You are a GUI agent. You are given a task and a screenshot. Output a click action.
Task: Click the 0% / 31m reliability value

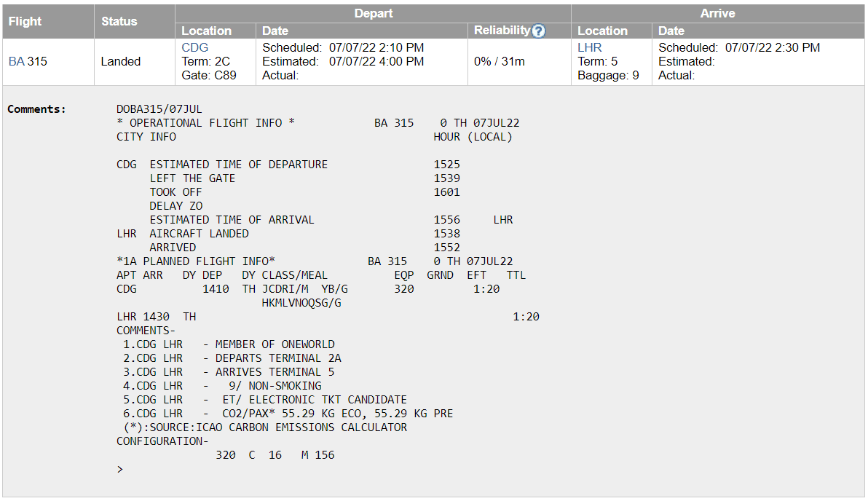click(499, 62)
